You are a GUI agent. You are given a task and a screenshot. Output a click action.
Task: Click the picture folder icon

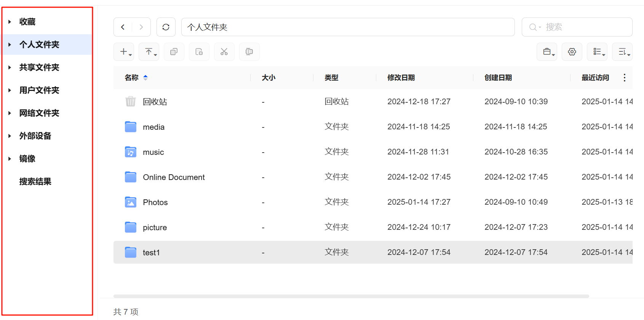tap(131, 227)
